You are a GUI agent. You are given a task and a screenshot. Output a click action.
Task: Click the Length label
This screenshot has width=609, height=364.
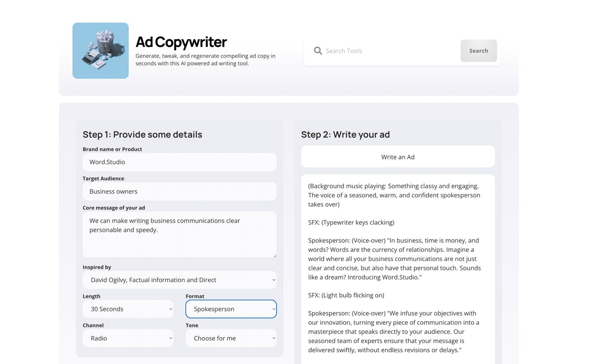tap(92, 296)
